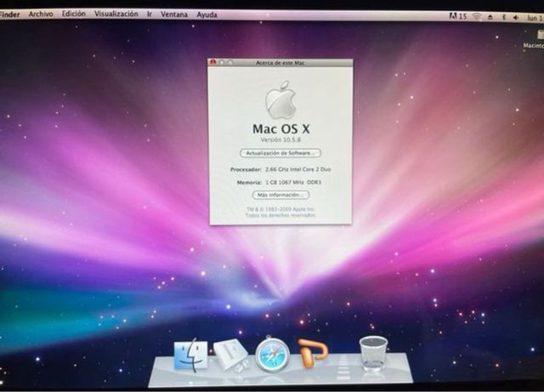Image resolution: width=544 pixels, height=392 pixels.
Task: Click the Acerca de este Mac title bar
Action: pyautogui.click(x=280, y=63)
